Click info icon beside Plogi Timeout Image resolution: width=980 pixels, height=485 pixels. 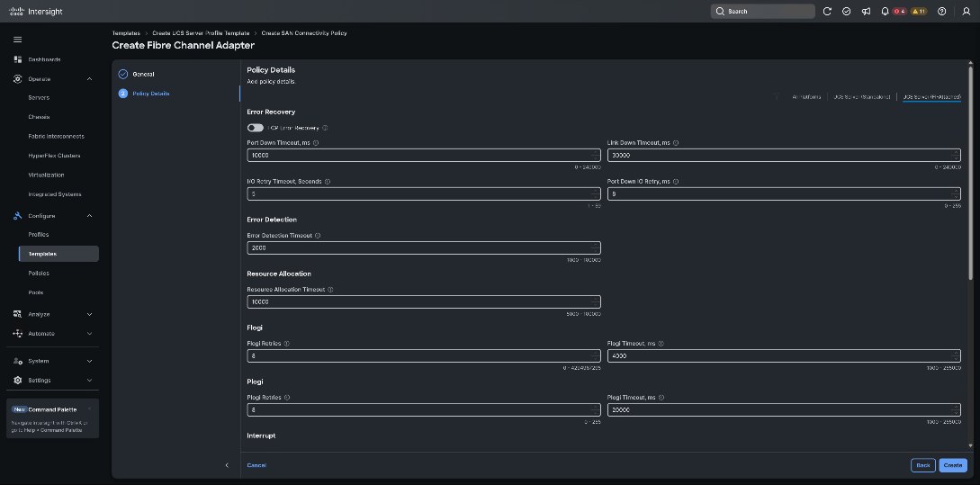pos(661,398)
